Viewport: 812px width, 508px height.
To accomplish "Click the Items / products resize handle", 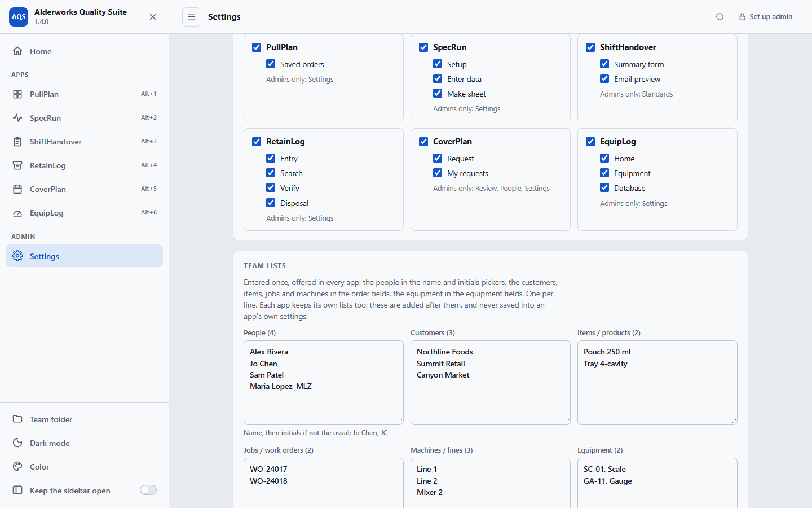I will (734, 421).
